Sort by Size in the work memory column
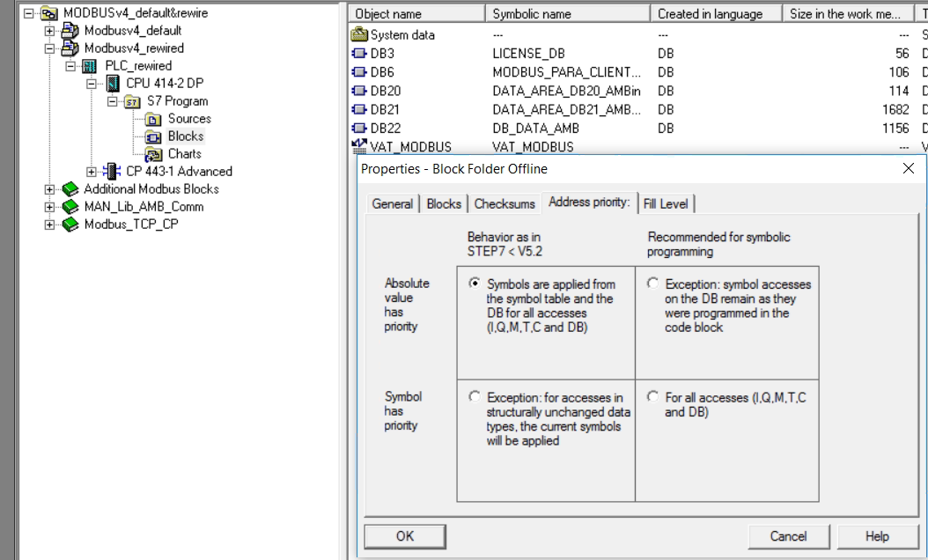This screenshot has width=928, height=560. (849, 13)
